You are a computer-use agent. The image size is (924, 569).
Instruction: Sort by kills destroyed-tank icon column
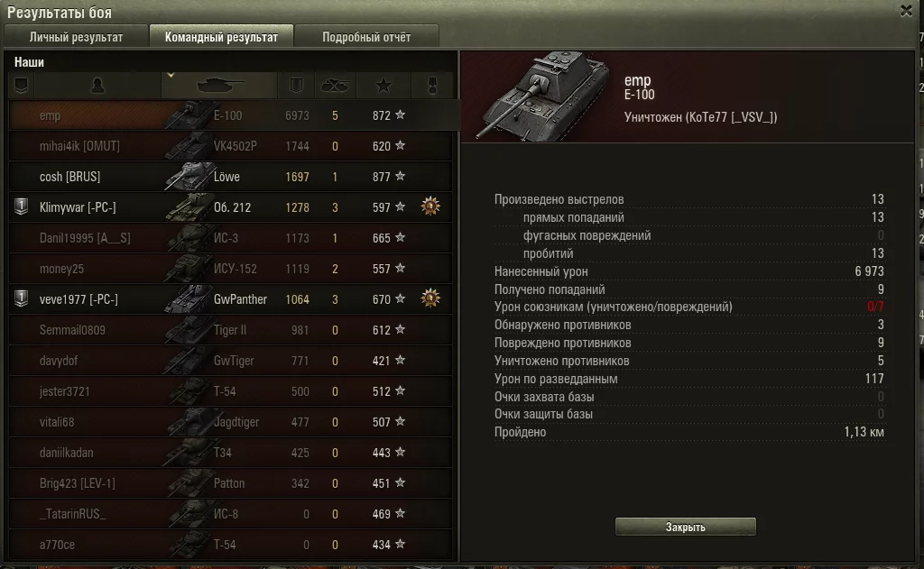[335, 86]
